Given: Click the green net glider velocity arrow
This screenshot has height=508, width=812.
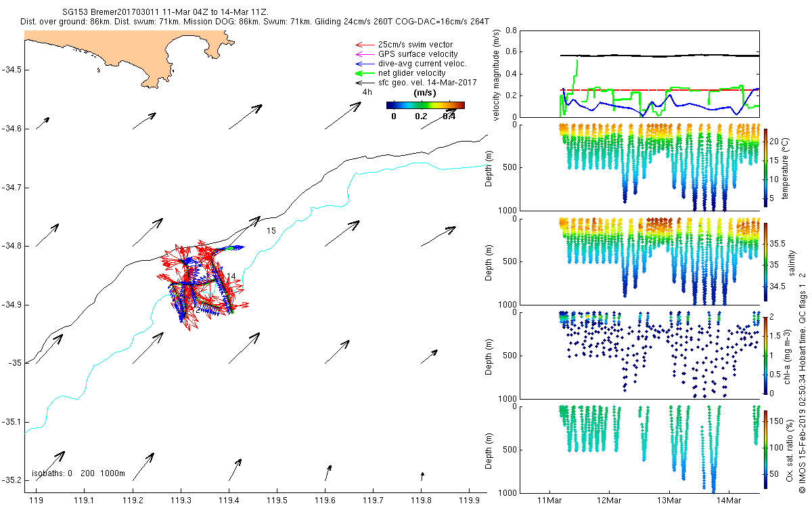Looking at the screenshot, I should coord(365,73).
